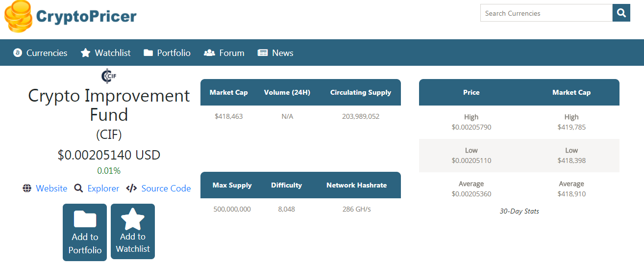Viewport: 644px width, 268px height.
Task: Click the newspaper icon beside News
Action: coord(263,53)
